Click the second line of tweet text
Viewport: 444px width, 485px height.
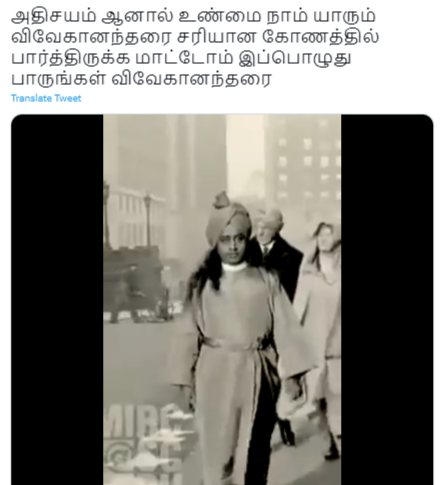pyautogui.click(x=195, y=37)
